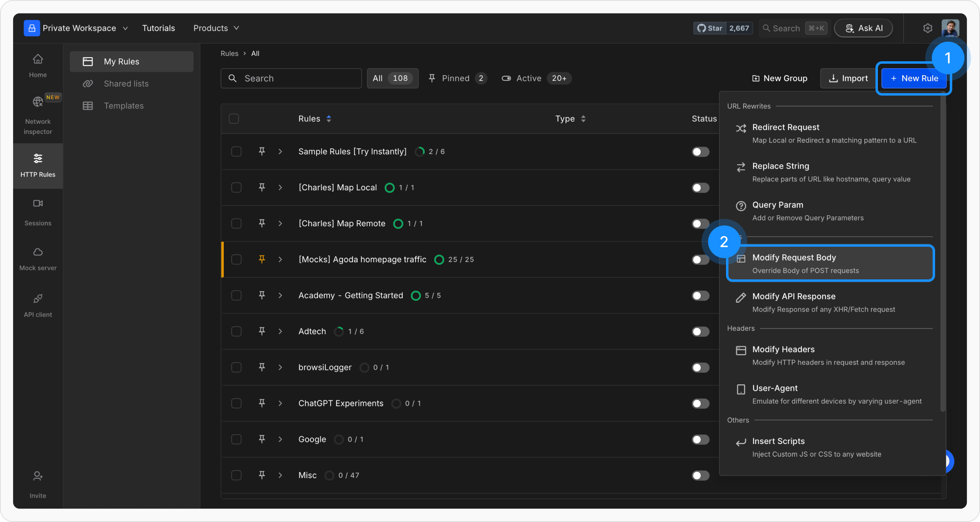Open the Network inspector sidebar icon

(38, 102)
